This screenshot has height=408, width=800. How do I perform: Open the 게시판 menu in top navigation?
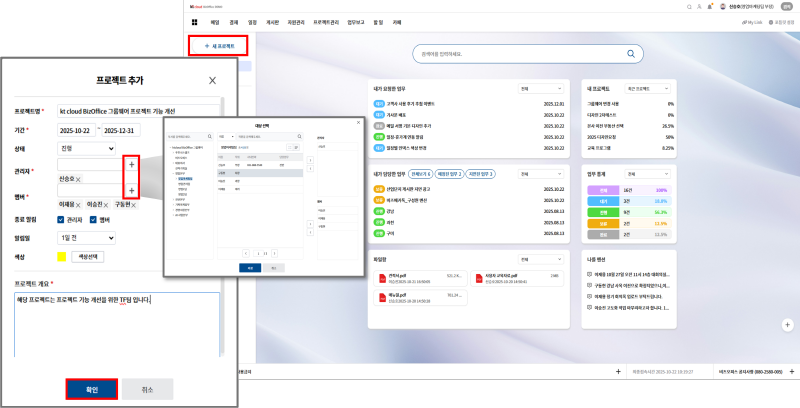click(273, 21)
